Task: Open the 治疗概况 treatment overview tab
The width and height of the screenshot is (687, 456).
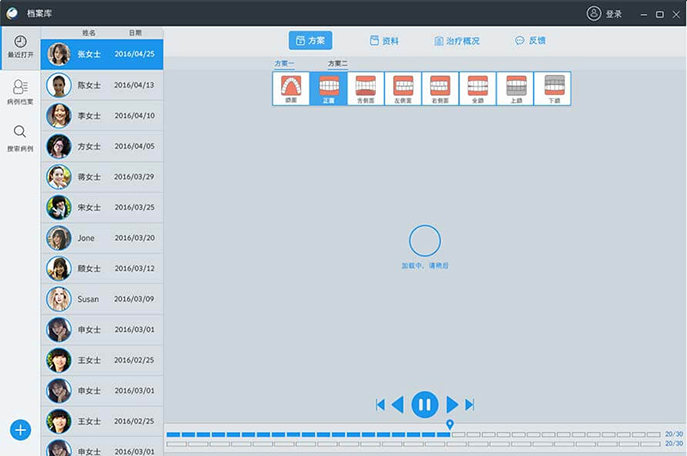Action: point(457,41)
